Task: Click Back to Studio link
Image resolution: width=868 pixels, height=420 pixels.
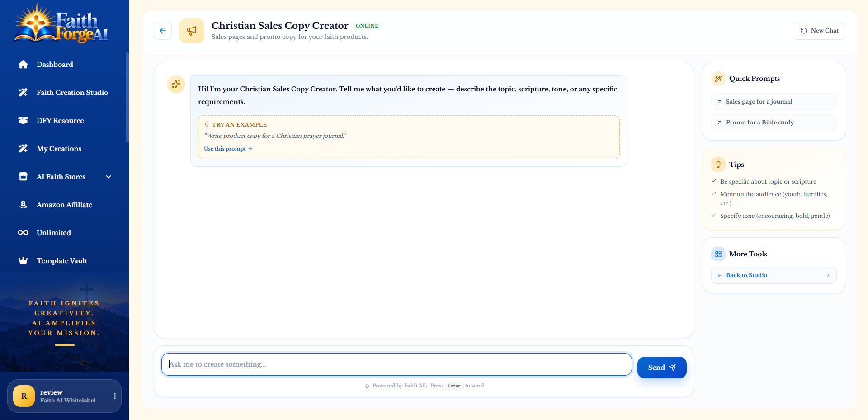Action: pyautogui.click(x=774, y=275)
